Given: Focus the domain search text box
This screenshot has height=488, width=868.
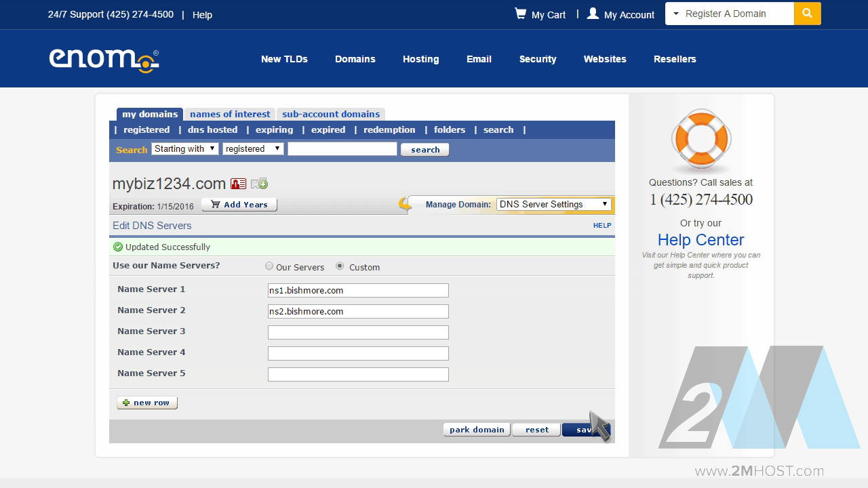Looking at the screenshot, I should pyautogui.click(x=342, y=149).
